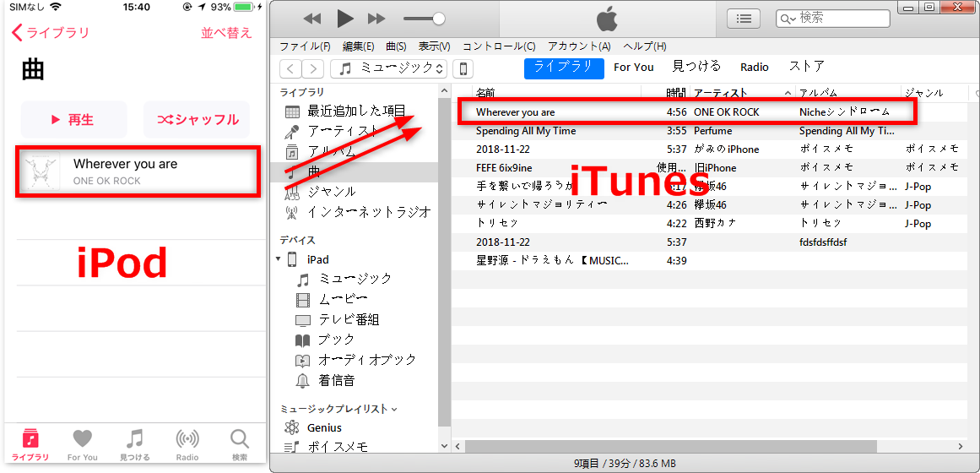
Task: Click the rewind previous track button
Action: (x=312, y=19)
